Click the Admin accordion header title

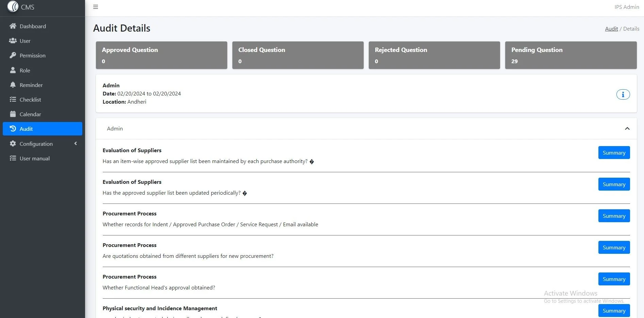(115, 128)
